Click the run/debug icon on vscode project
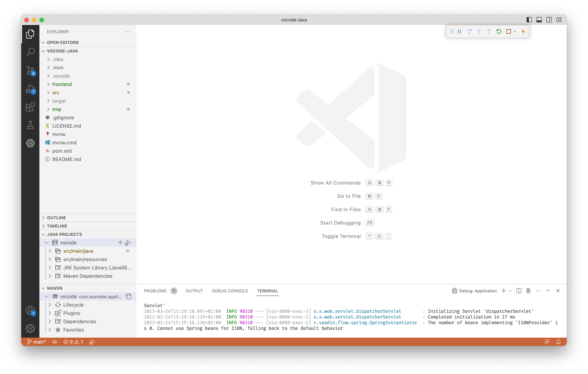 point(128,243)
